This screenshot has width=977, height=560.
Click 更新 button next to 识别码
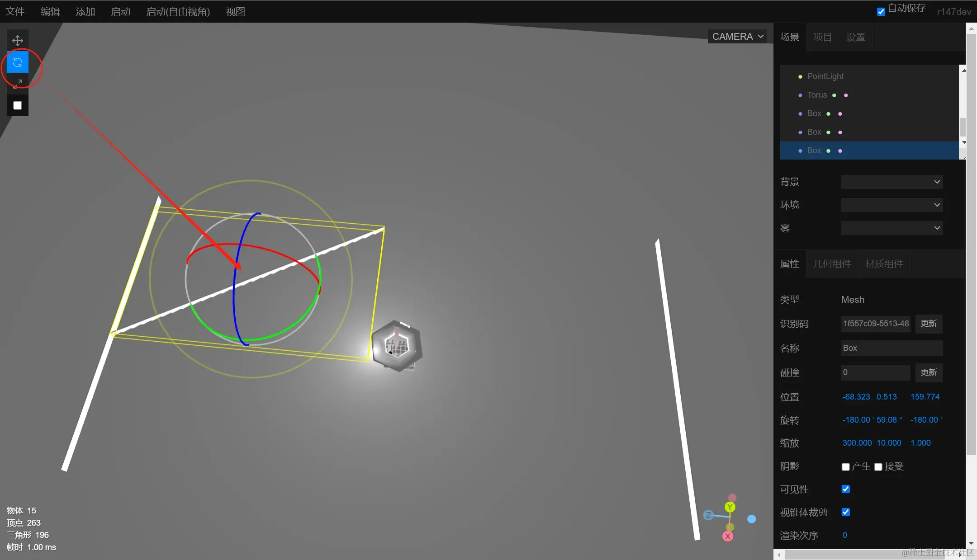(x=929, y=324)
